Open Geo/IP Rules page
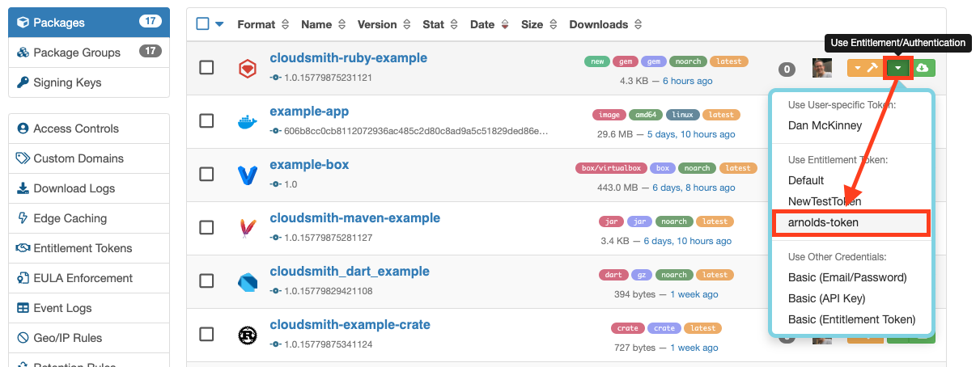The height and width of the screenshot is (367, 980). [89, 338]
